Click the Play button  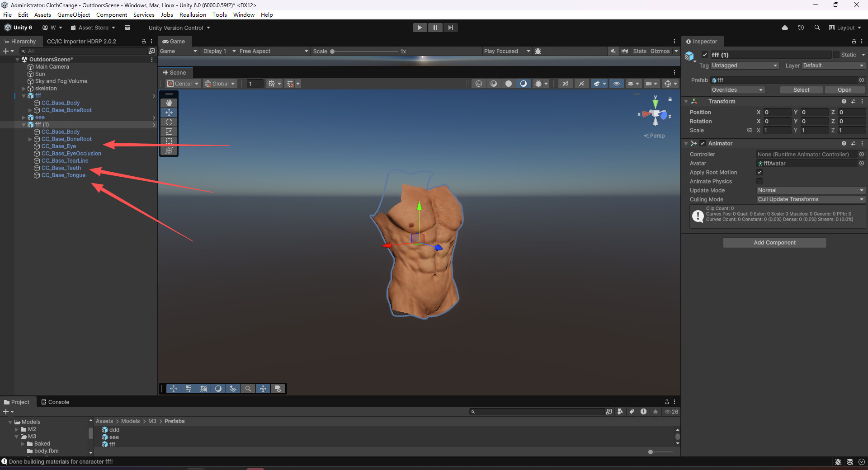click(x=420, y=28)
